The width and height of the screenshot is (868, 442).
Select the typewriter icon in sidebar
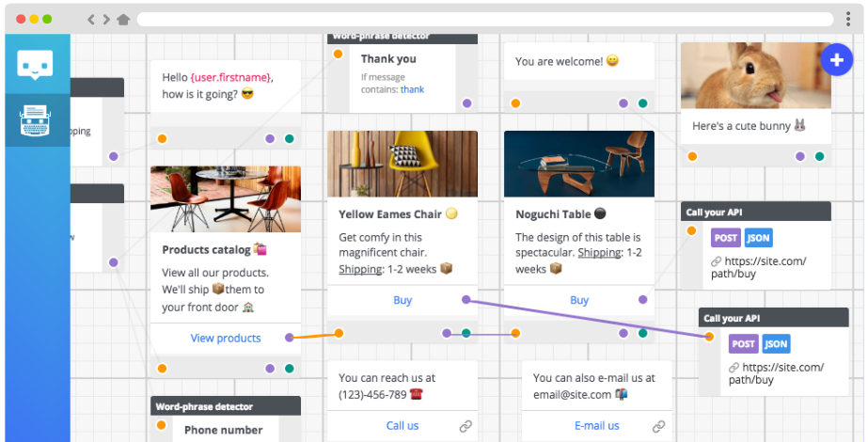36,120
